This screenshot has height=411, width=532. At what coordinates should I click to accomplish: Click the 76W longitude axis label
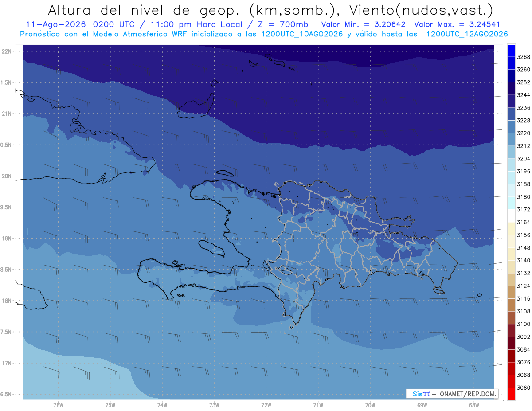[58, 405]
